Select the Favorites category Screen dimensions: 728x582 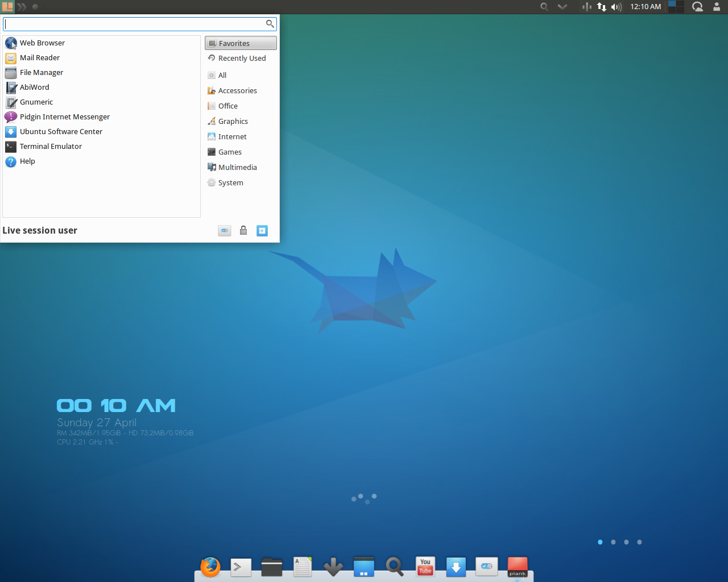[x=241, y=43]
